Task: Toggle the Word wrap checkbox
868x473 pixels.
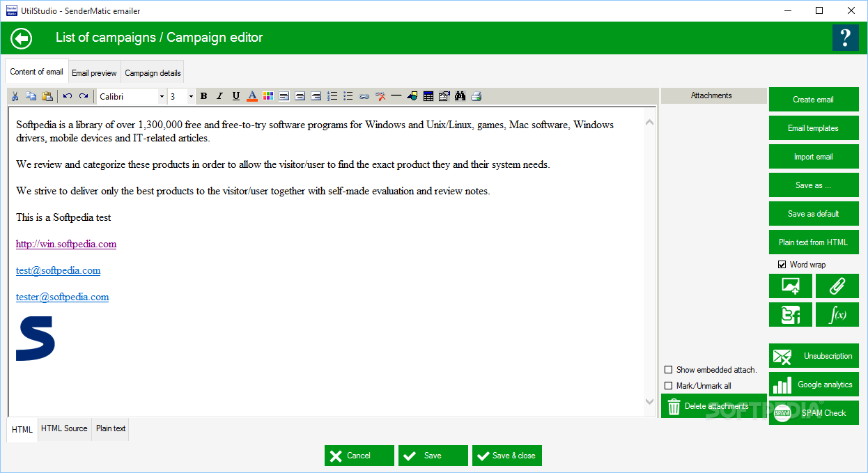Action: 782,265
